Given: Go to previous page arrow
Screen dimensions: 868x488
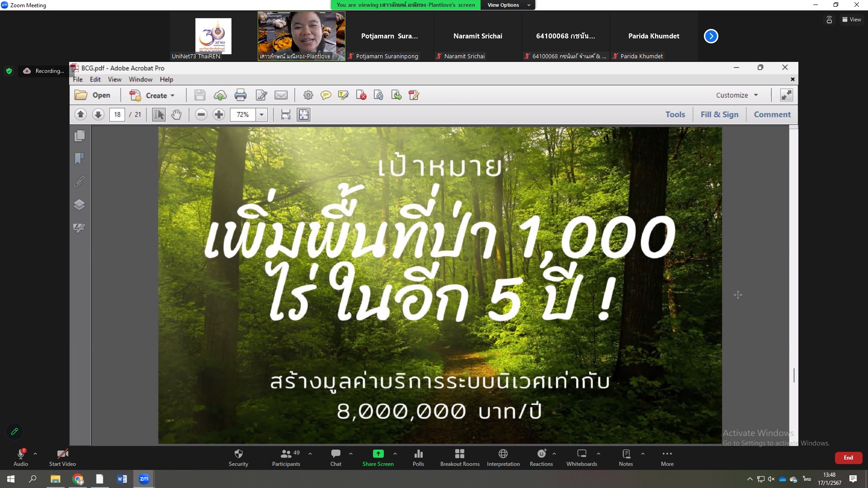Looking at the screenshot, I should (80, 115).
